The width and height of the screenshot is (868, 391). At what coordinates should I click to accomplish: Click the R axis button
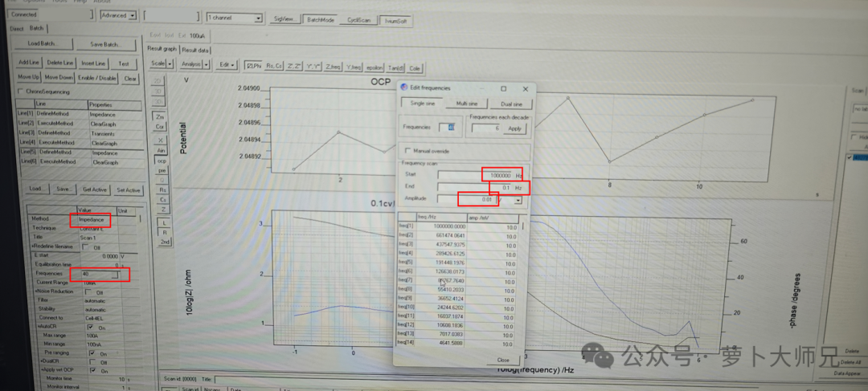165,232
